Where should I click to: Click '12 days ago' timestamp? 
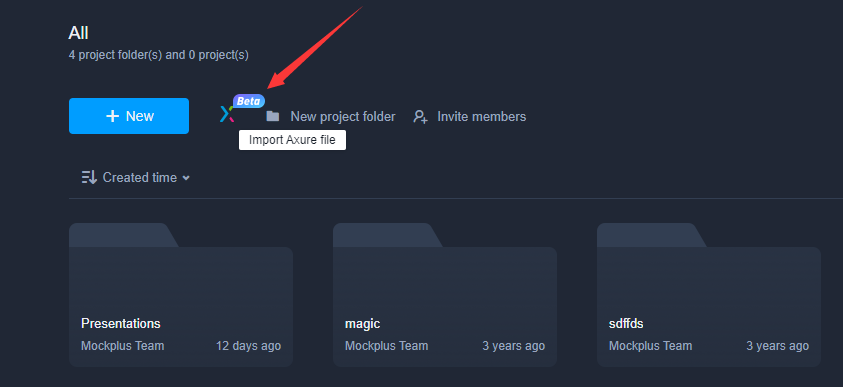tap(248, 346)
